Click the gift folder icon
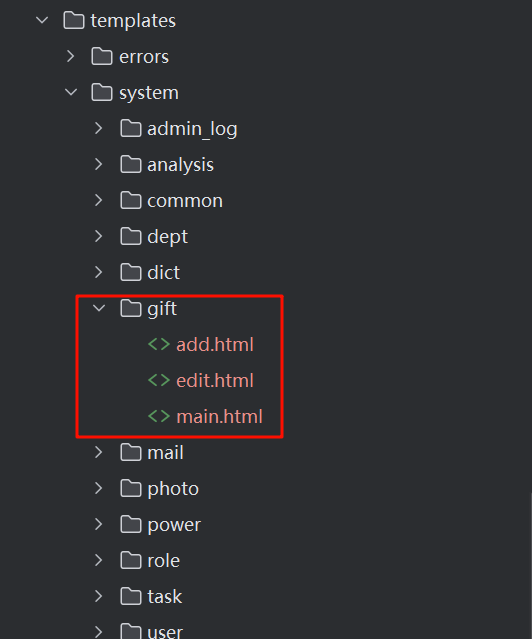 pyautogui.click(x=131, y=308)
